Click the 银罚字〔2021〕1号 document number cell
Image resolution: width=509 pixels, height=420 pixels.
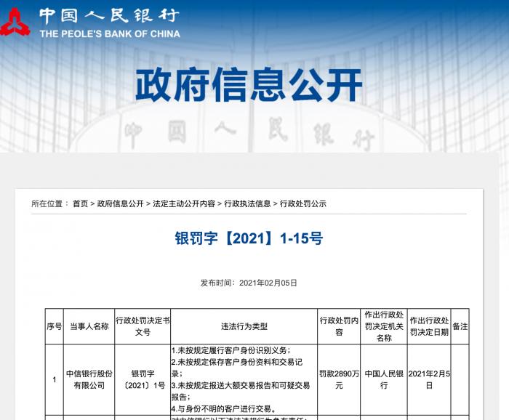(x=143, y=379)
